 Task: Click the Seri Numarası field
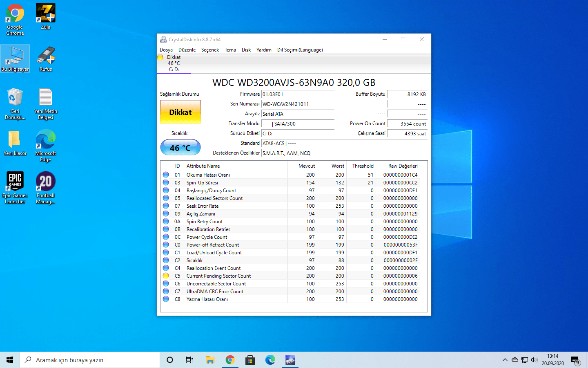tap(298, 104)
